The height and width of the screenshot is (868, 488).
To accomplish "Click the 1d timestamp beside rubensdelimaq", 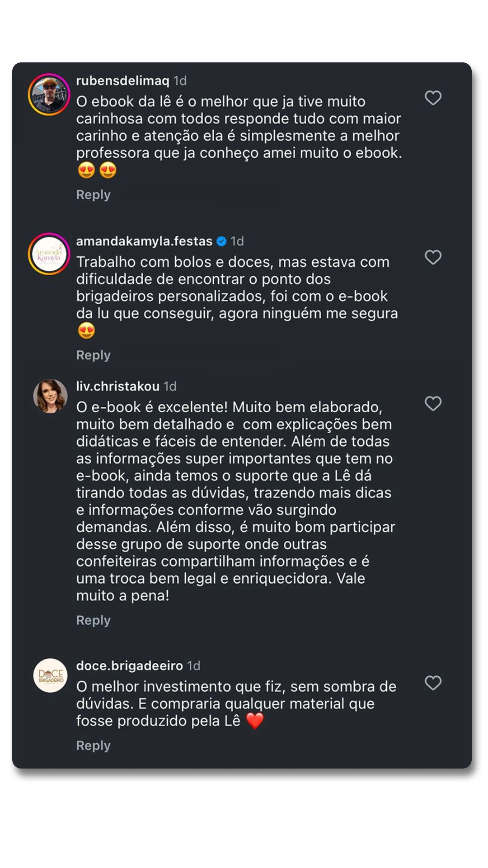I will (180, 81).
